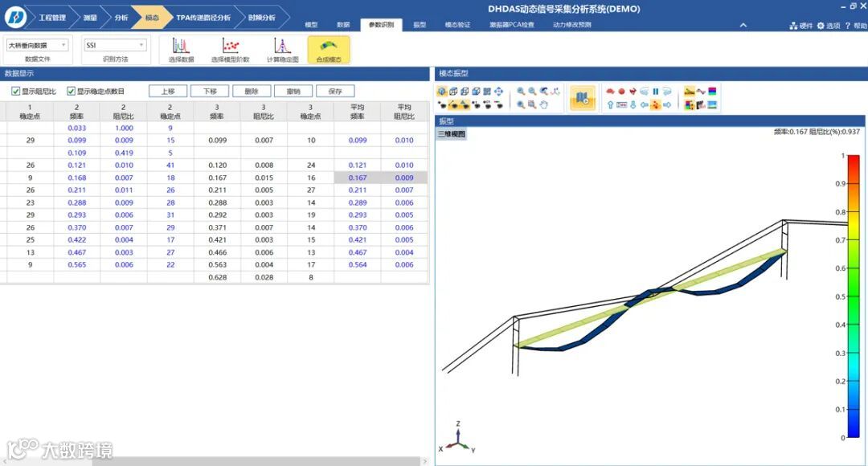Click the first wireframe cube view icon
Viewport: 868px width, 466px height.
pyautogui.click(x=453, y=92)
